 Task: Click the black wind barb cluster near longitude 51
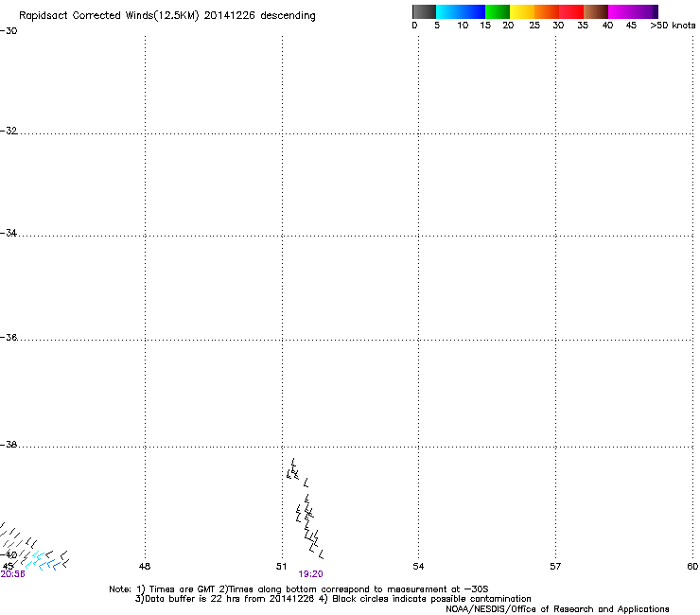coord(306,508)
